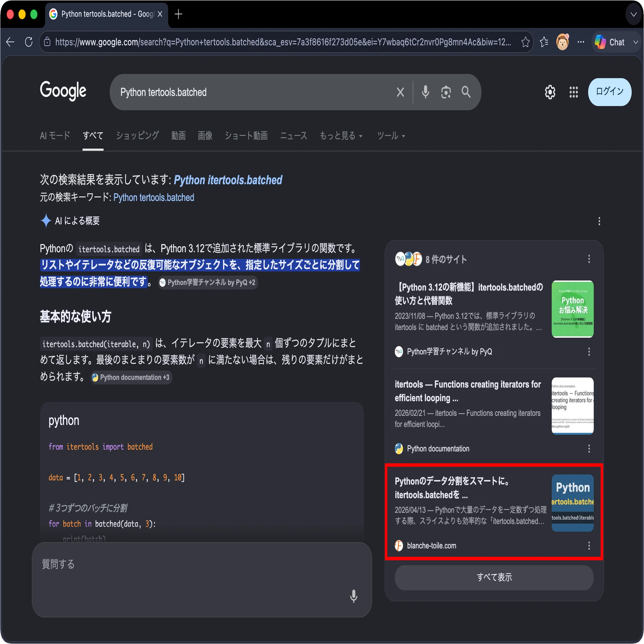Open the Copilot Chat button
This screenshot has width=644, height=644.
[610, 42]
